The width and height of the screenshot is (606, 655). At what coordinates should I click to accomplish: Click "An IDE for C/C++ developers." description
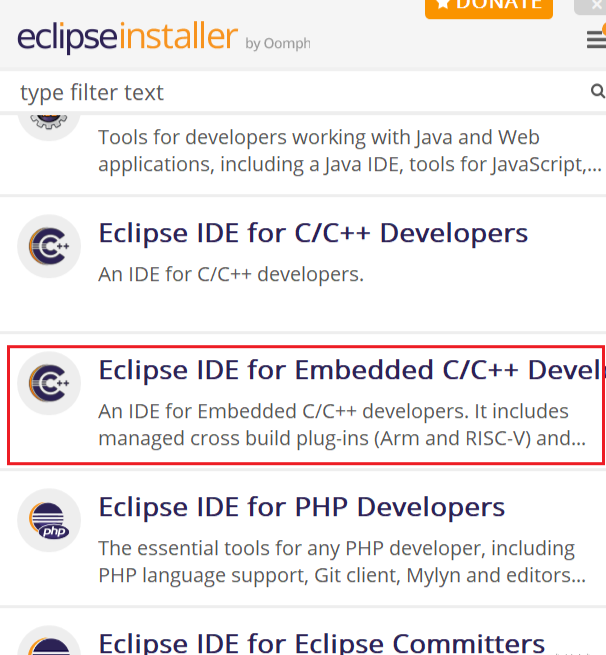click(231, 274)
